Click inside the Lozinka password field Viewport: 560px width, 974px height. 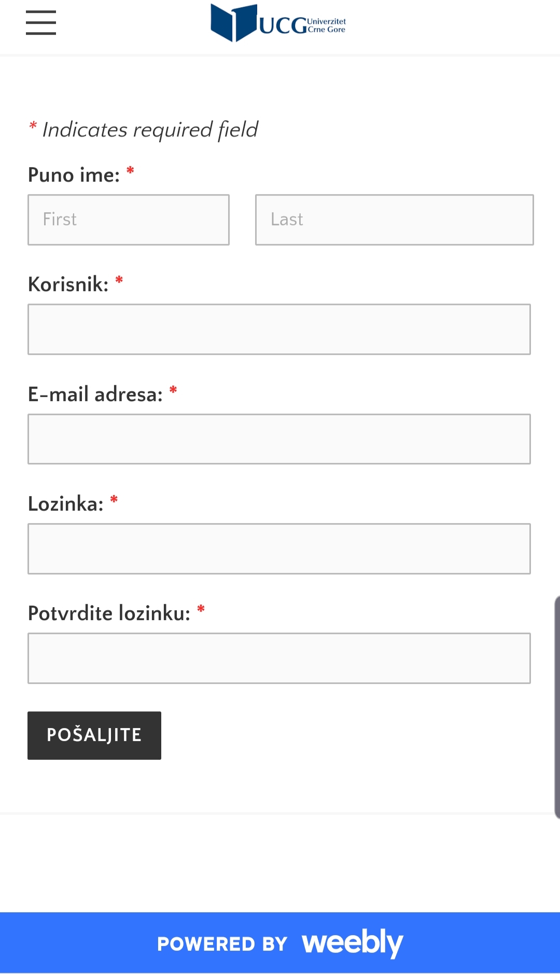pos(279,548)
